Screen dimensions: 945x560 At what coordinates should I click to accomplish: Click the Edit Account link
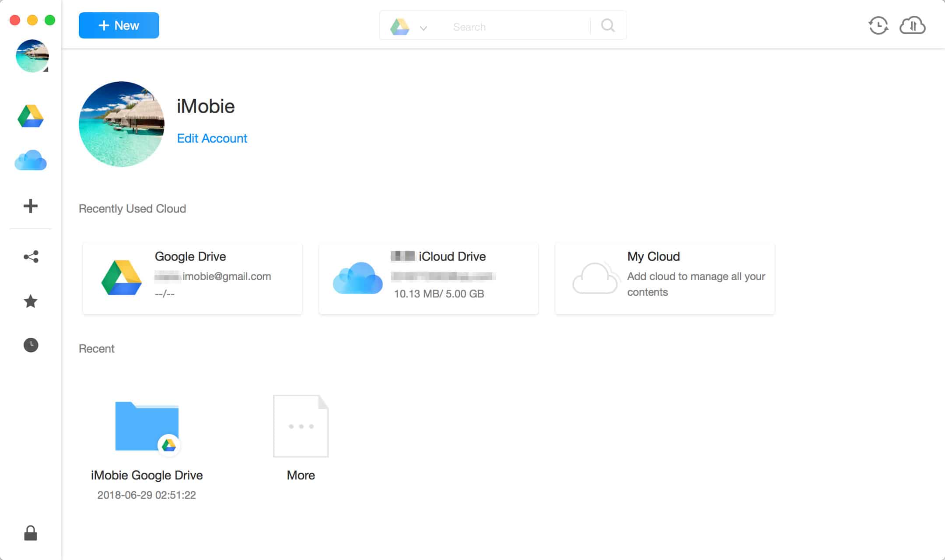coord(212,138)
